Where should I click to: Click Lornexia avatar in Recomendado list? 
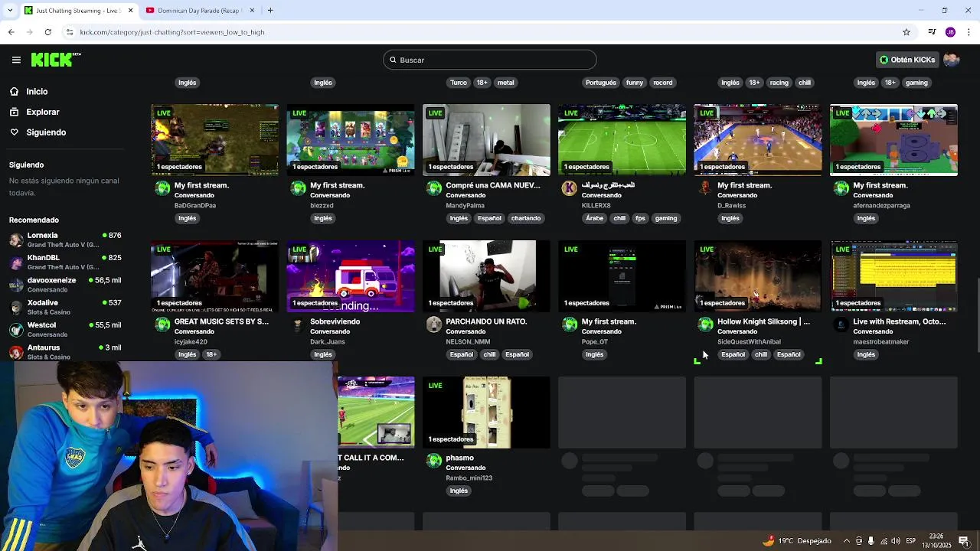[x=16, y=240]
